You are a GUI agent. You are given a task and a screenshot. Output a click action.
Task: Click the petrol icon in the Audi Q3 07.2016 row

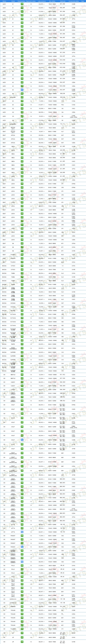[22, 120]
